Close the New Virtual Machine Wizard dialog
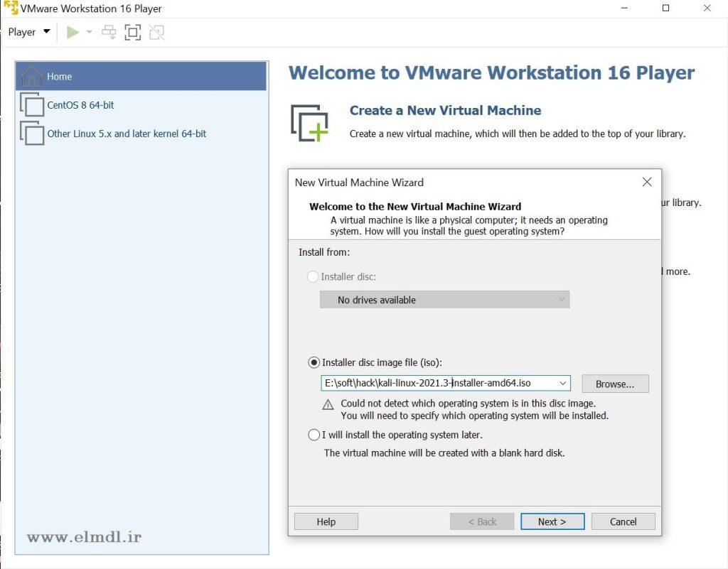The width and height of the screenshot is (728, 569). coord(647,182)
